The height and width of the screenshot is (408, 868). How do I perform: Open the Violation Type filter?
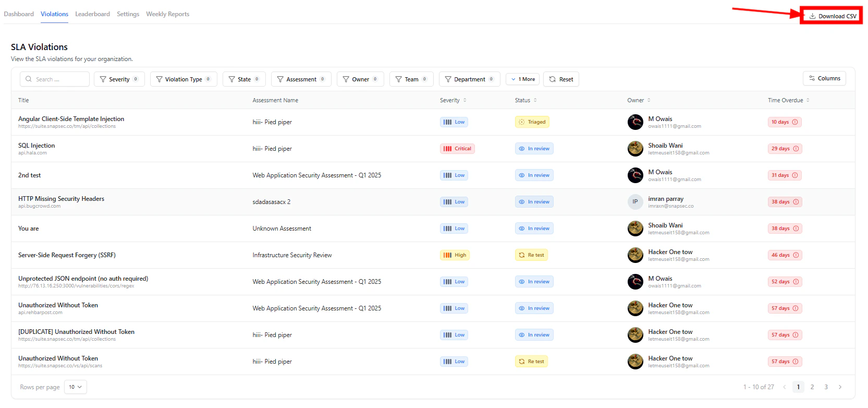pos(184,79)
